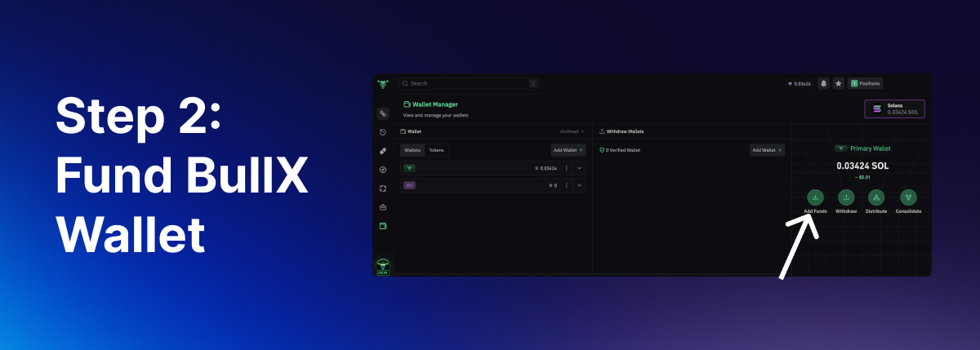Click the BullX bull logo
The height and width of the screenshot is (350, 980).
(382, 83)
